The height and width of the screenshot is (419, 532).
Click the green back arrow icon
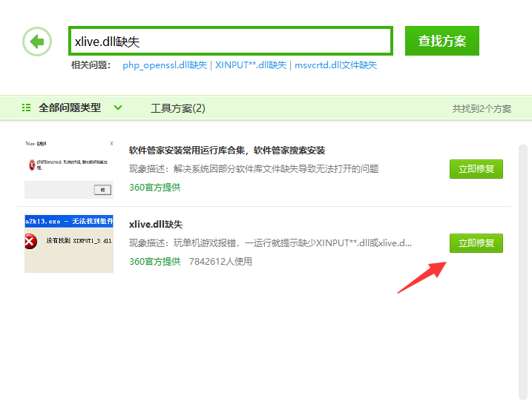coord(37,42)
